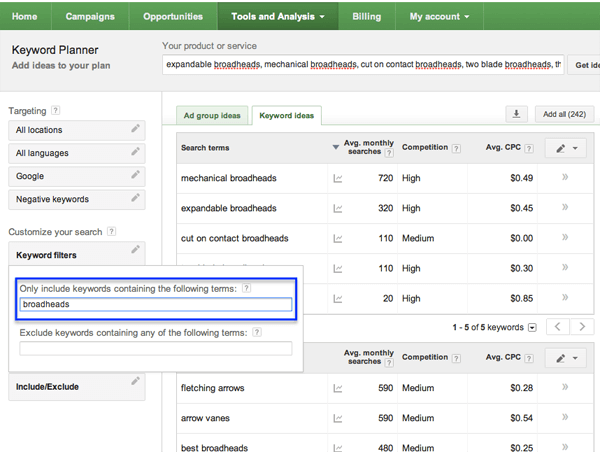This screenshot has width=600, height=452.
Task: Open help icon for exclude keywords
Action: pos(257,332)
